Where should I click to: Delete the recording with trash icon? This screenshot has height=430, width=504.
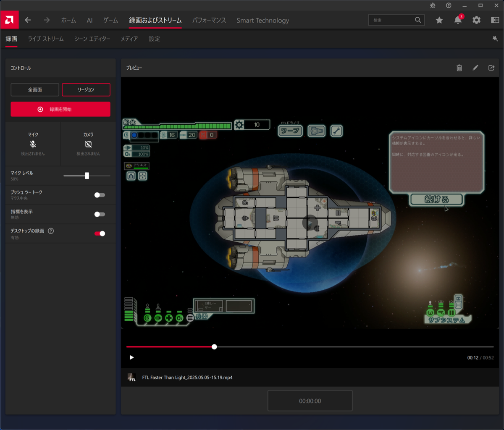[459, 68]
